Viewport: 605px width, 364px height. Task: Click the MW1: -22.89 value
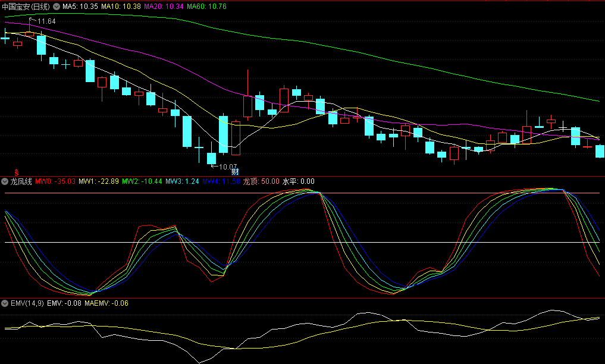pyautogui.click(x=99, y=181)
